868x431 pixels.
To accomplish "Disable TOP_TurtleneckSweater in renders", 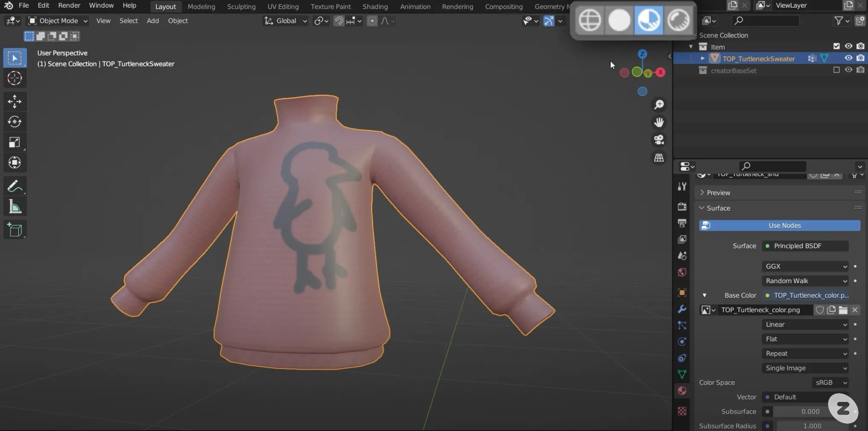I will [x=861, y=58].
